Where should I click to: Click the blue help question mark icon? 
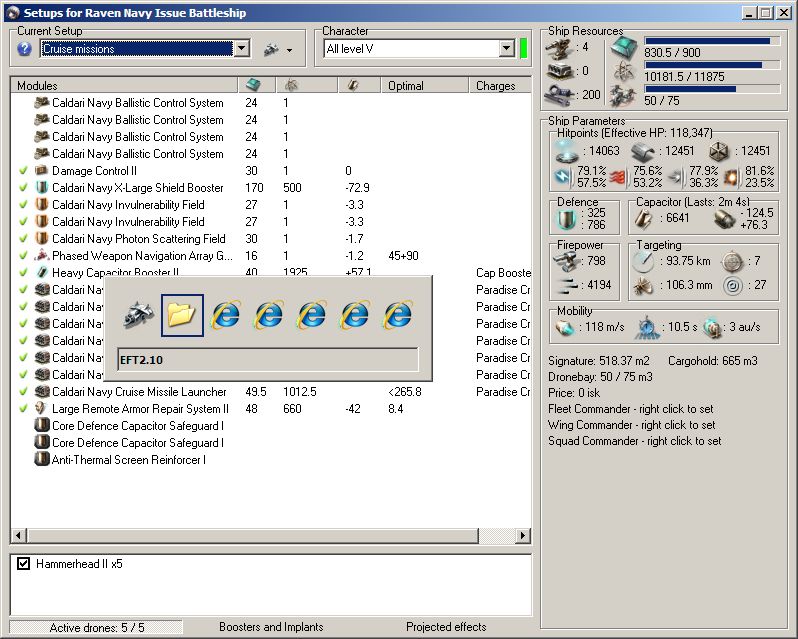[x=24, y=49]
